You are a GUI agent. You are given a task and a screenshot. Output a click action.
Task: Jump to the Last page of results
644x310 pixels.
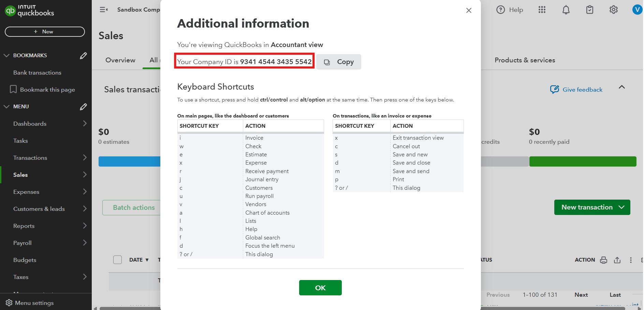click(615, 295)
